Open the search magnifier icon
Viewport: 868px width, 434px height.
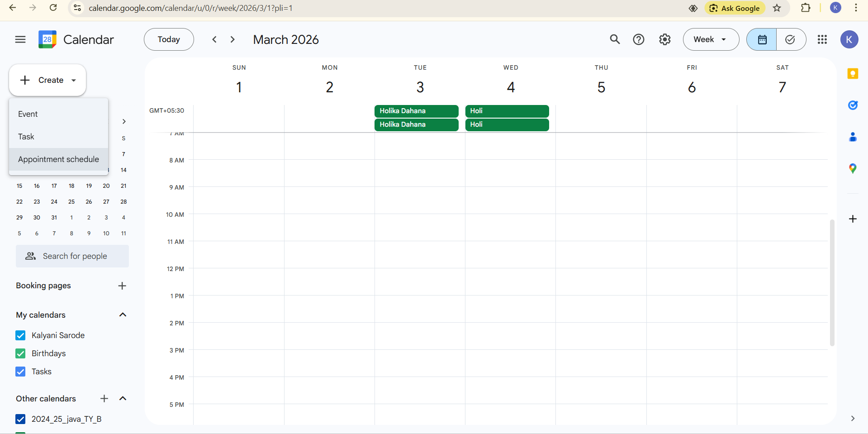(615, 39)
